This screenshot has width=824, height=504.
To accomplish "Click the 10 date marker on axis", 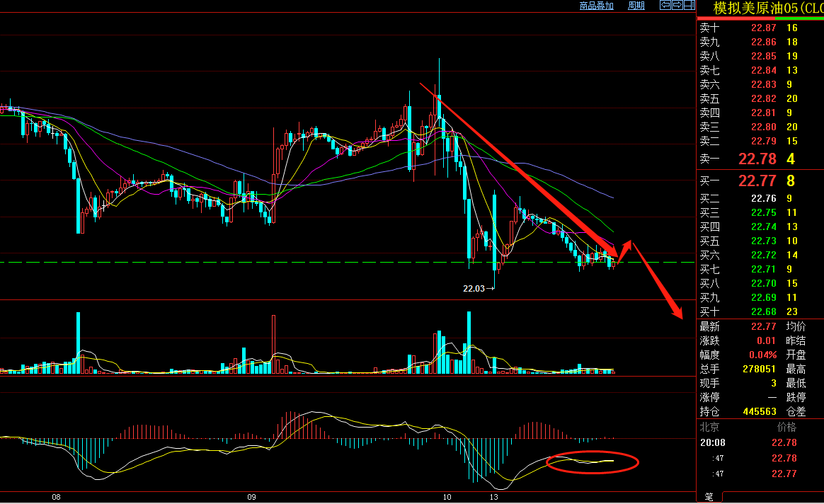I will tap(447, 497).
